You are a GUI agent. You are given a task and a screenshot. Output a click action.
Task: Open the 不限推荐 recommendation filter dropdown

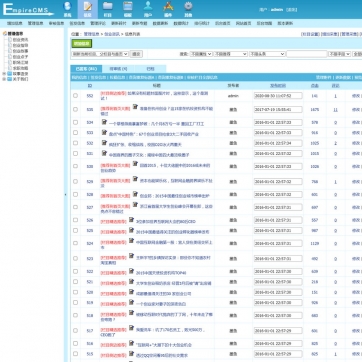tap(231, 54)
